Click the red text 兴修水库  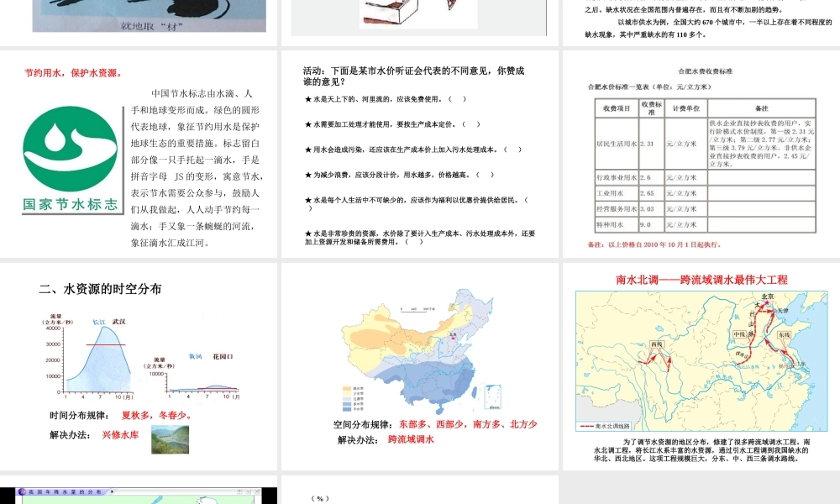[x=120, y=435]
